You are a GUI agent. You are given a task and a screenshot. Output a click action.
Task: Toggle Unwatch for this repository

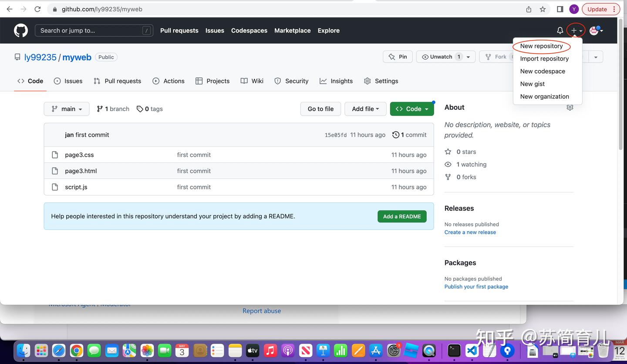tap(441, 57)
